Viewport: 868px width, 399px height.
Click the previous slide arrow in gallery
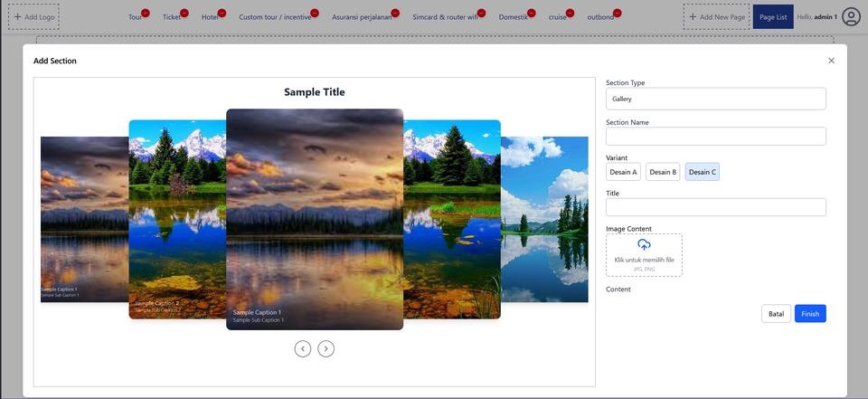pos(303,348)
